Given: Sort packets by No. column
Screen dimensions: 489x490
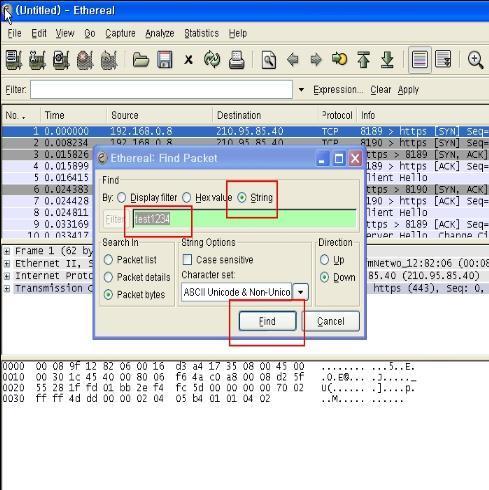Looking at the screenshot, I should click(x=21, y=115).
